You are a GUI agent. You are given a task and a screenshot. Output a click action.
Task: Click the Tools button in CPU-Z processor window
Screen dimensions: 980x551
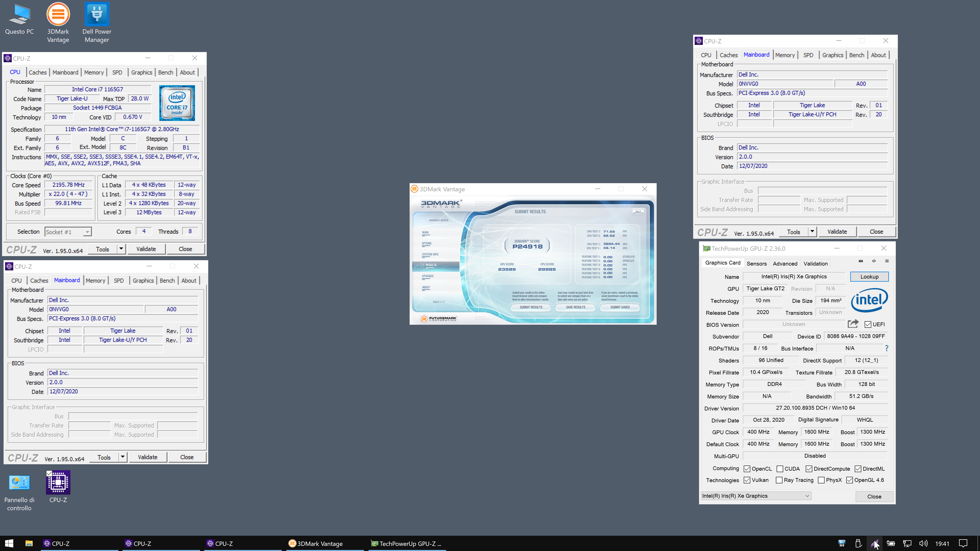coord(102,249)
